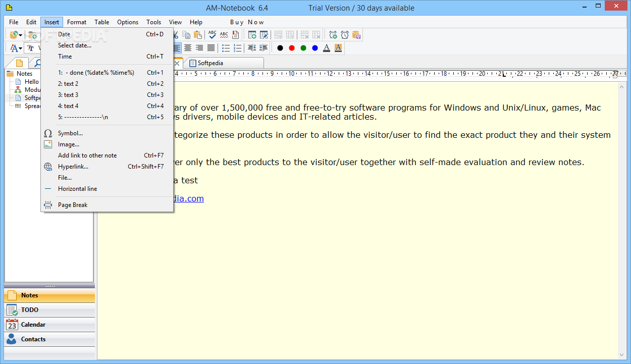Decrease paragraph indent
The height and width of the screenshot is (364, 631).
click(251, 48)
